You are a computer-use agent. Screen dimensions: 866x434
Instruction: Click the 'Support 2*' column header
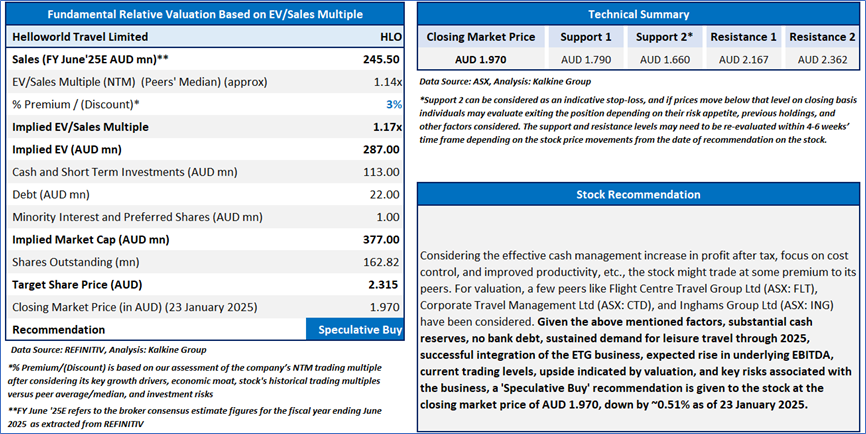point(664,37)
